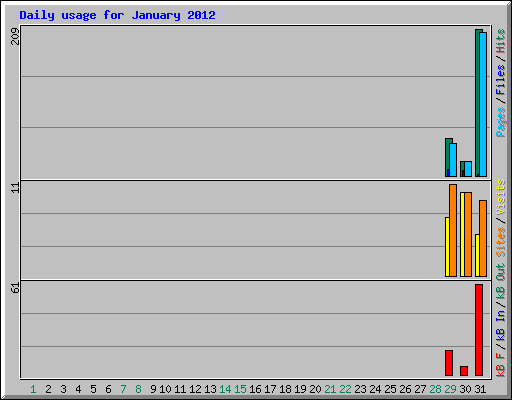Select the yellow Visits bar for day 30
512x400 pixels.
462,234
